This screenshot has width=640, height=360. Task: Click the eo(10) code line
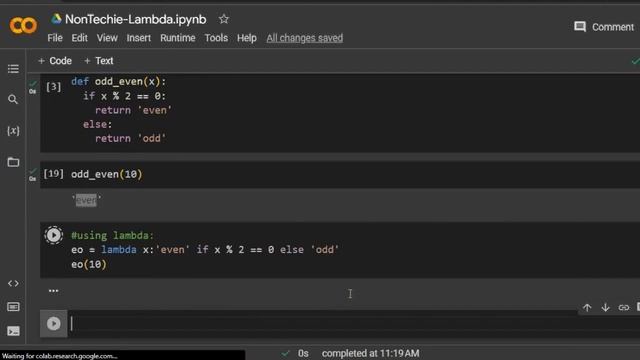point(89,264)
